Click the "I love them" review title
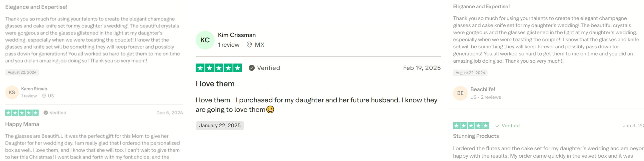 tap(215, 84)
